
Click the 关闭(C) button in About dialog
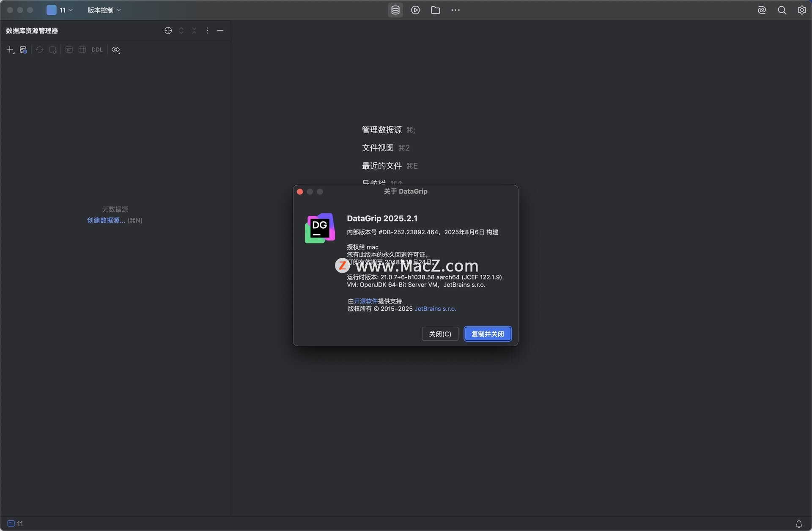pos(440,334)
